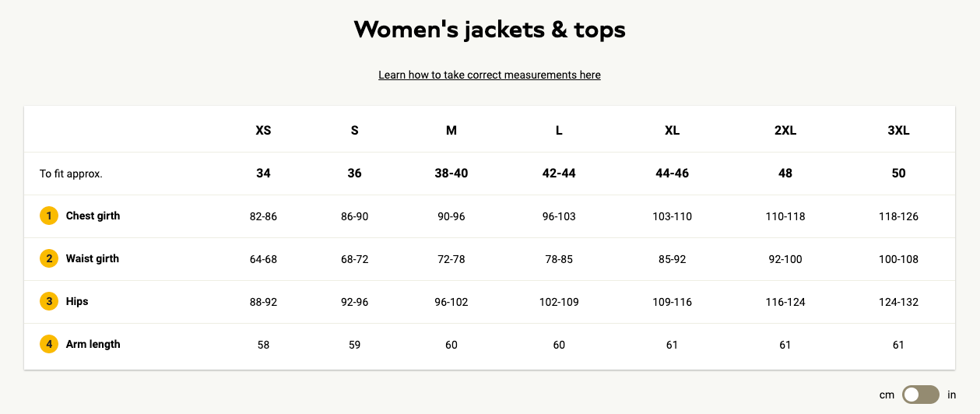
Task: Toggle the cm/in unit switch
Action: coord(921,395)
